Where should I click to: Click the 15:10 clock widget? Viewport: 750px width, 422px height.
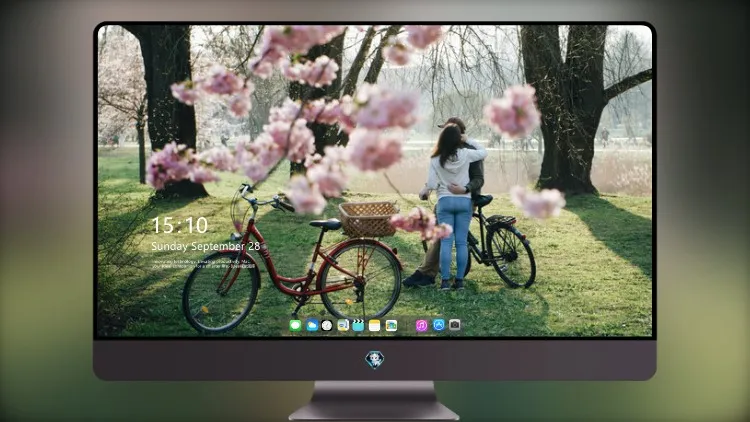coord(179,225)
